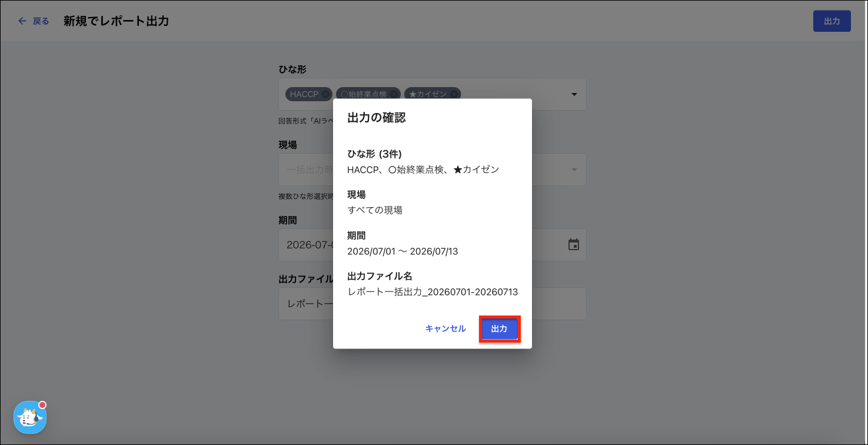Expand the ひな形 dropdown arrow
This screenshot has height=445, width=868.
click(574, 94)
